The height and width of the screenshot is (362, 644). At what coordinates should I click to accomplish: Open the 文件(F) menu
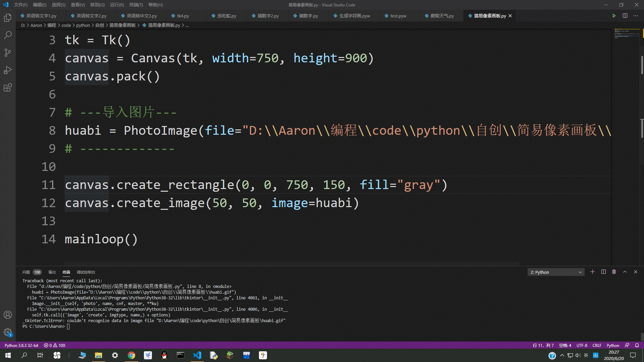pyautogui.click(x=21, y=5)
